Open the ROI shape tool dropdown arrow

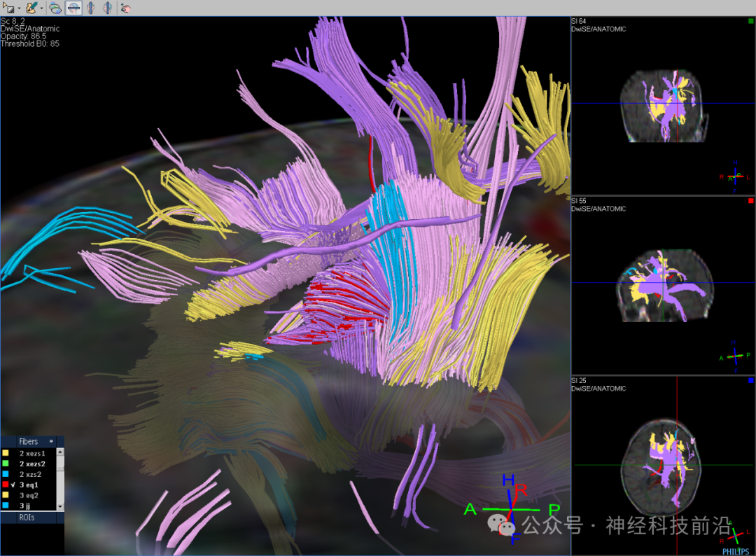pos(19,8)
